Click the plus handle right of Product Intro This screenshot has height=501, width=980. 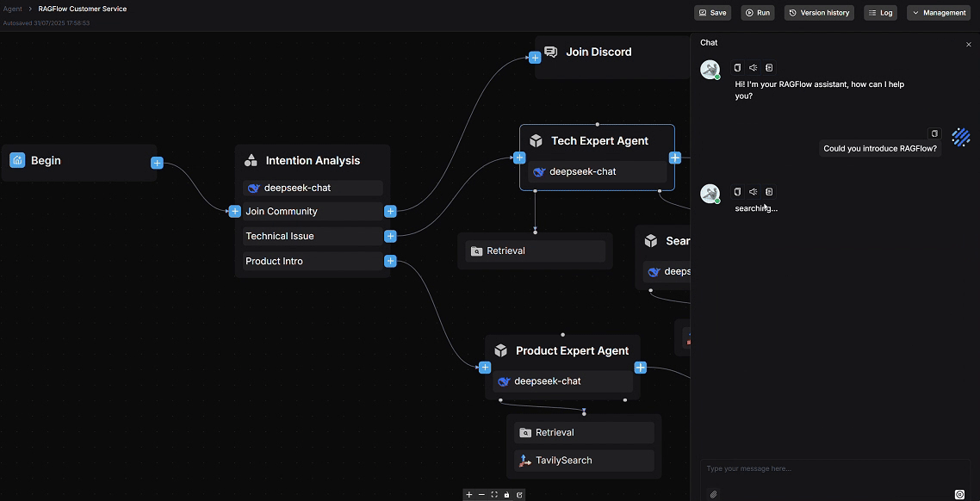pyautogui.click(x=391, y=261)
